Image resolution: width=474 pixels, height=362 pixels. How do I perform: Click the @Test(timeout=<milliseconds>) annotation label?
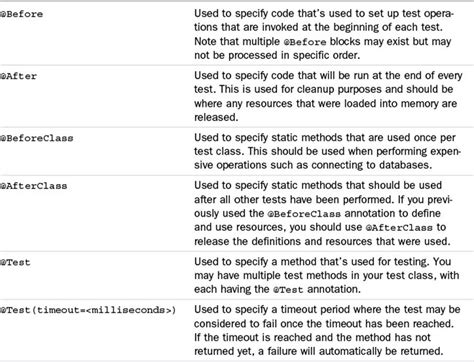[x=88, y=310]
